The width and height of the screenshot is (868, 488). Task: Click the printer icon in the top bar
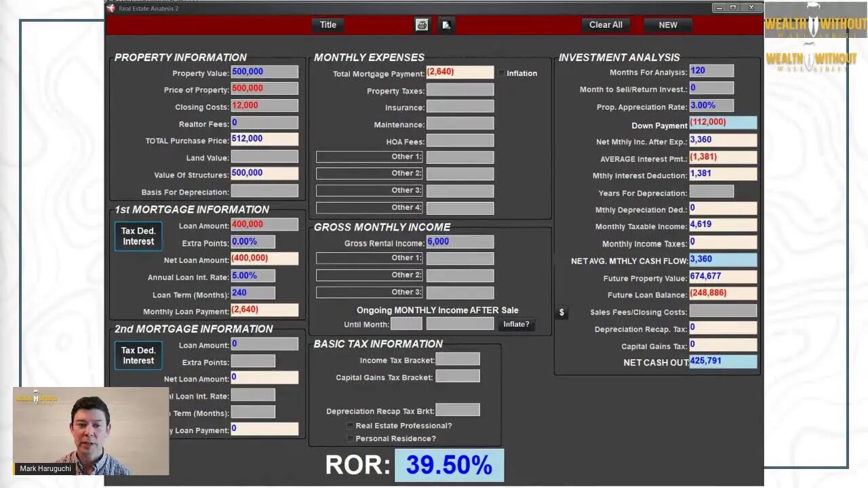coord(422,25)
